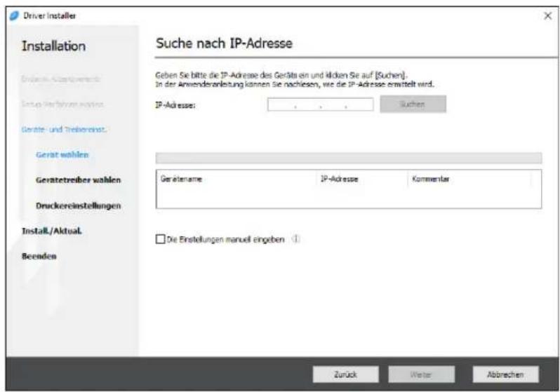Sort by Kommentar column header

469,179
